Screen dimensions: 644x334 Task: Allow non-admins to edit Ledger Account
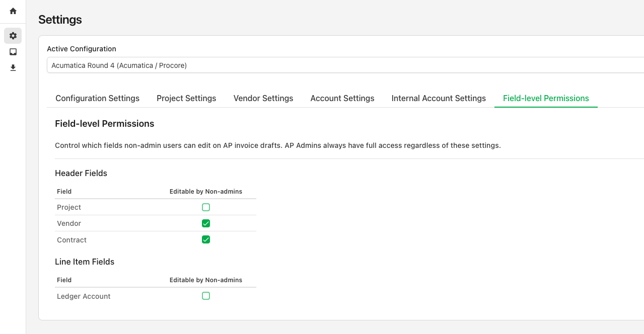(206, 296)
